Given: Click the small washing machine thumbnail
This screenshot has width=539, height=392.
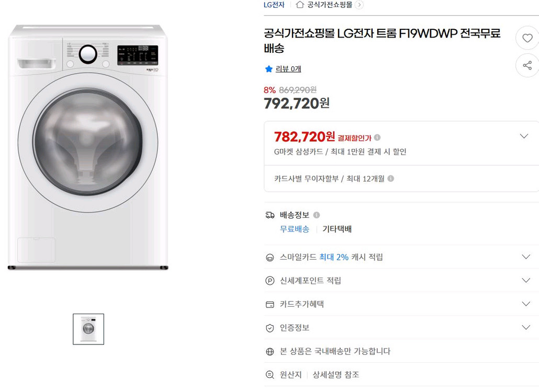Looking at the screenshot, I should (x=88, y=329).
